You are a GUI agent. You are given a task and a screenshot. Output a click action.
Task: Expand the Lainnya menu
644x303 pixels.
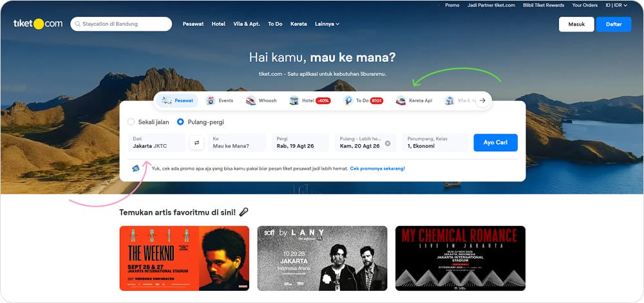[x=327, y=24]
